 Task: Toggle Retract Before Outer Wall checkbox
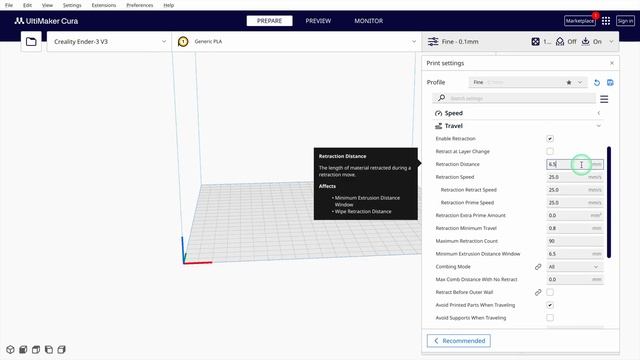[550, 292]
